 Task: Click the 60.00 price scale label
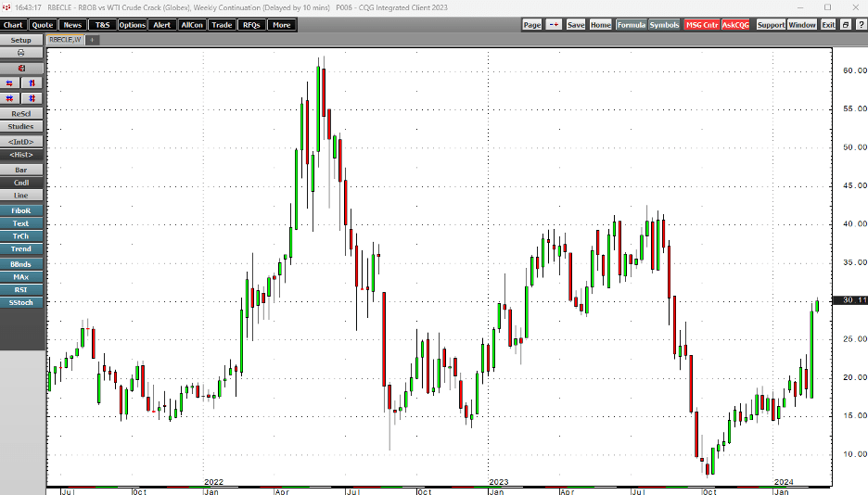coord(855,70)
